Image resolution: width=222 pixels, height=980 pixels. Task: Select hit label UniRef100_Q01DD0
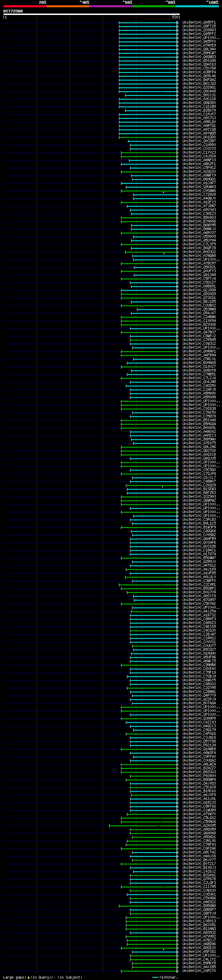tap(199, 137)
